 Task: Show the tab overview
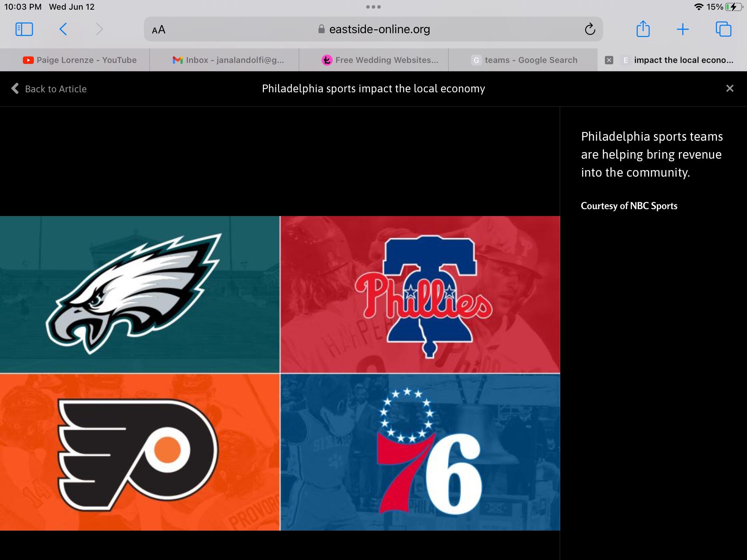point(723,29)
